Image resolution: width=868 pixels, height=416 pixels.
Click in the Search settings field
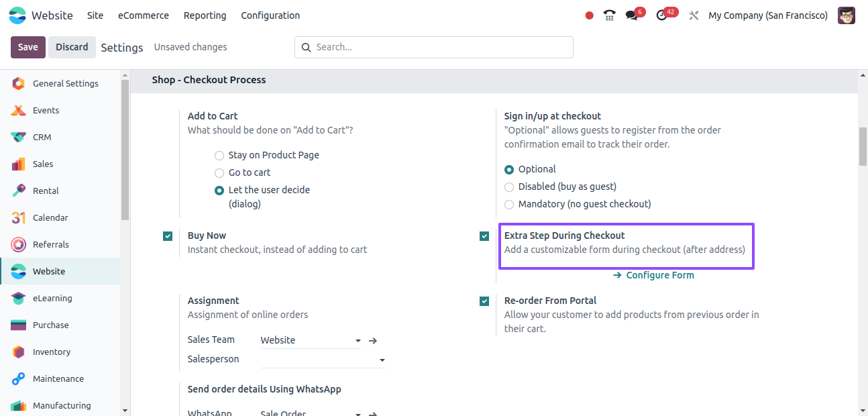point(434,47)
